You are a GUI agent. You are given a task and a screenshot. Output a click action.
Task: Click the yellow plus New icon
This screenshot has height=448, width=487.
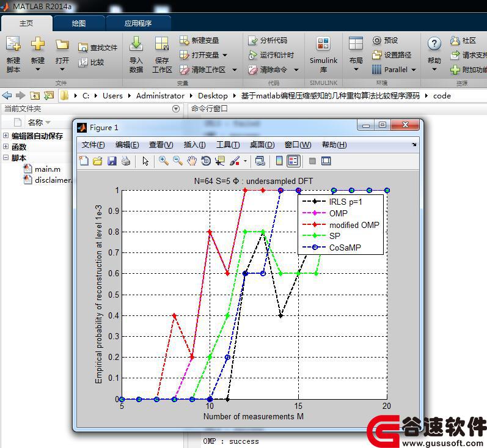pos(38,43)
